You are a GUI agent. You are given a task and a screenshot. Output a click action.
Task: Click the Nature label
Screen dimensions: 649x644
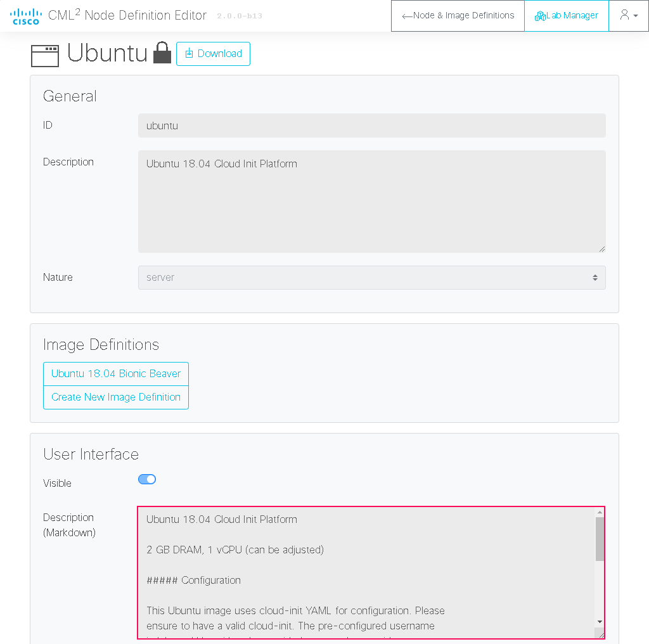[58, 277]
